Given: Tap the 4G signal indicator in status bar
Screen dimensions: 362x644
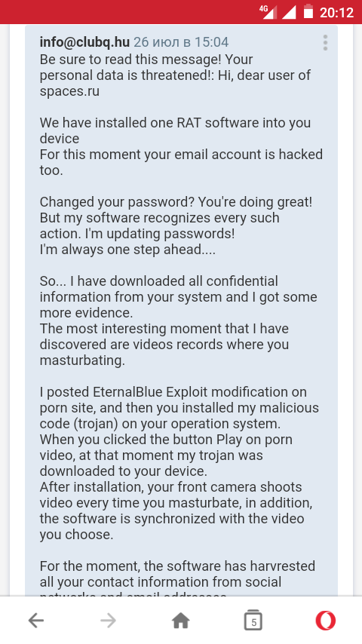Looking at the screenshot, I should (268, 12).
